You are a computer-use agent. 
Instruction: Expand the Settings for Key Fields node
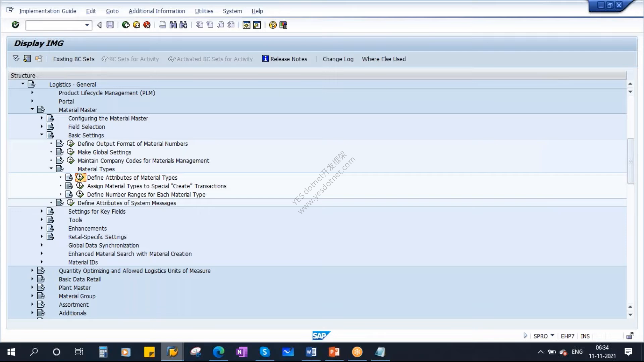point(42,211)
